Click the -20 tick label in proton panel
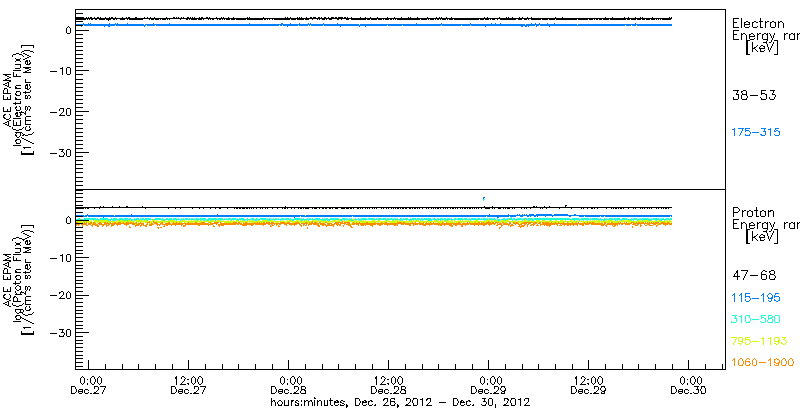800x410 pixels. [x=59, y=295]
